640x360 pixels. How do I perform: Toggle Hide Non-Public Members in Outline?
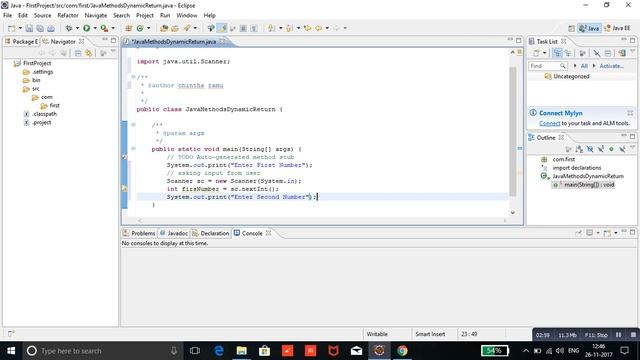(611, 149)
